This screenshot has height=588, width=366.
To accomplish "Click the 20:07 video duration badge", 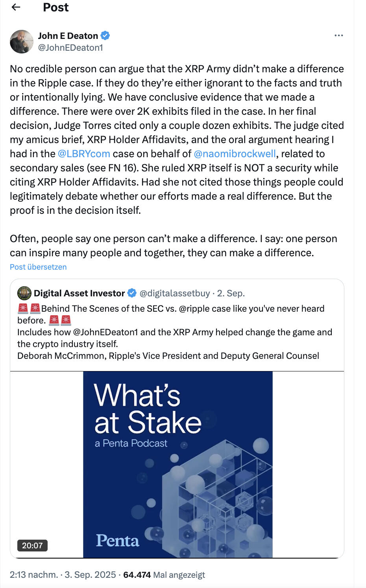I will [x=32, y=546].
